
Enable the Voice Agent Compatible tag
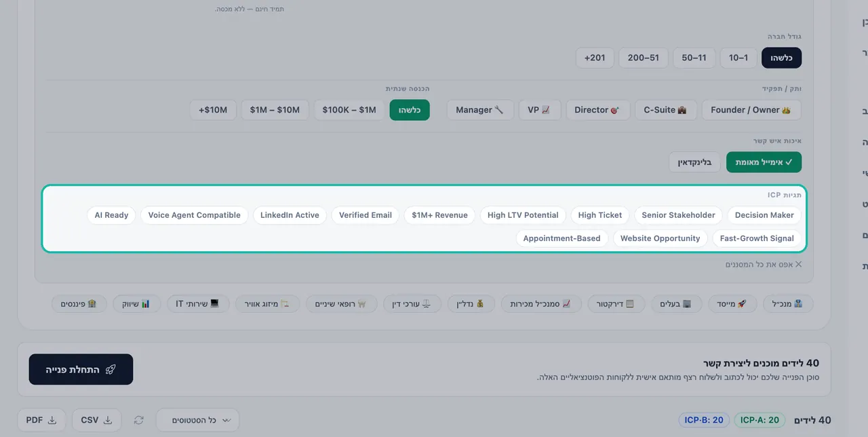tap(194, 215)
